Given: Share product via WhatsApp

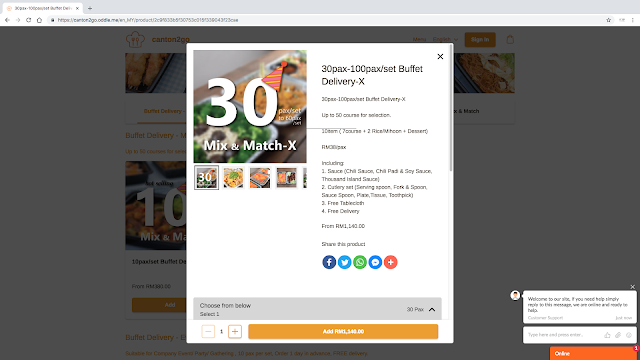Looking at the screenshot, I should pos(360,262).
